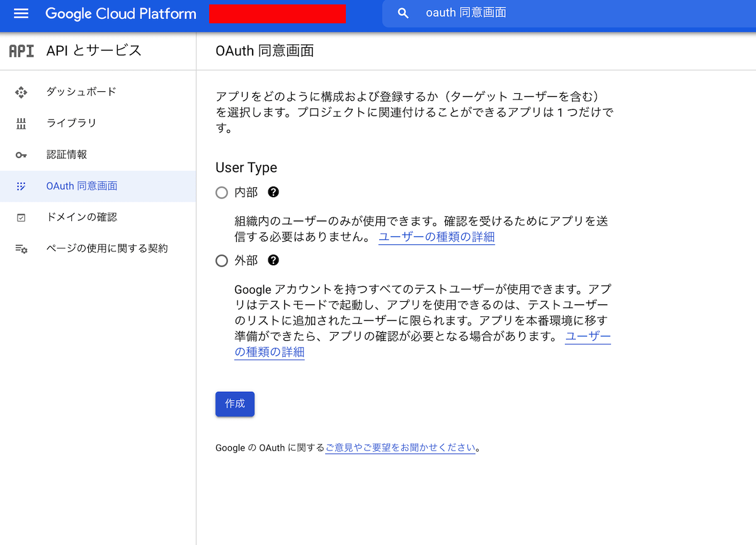Open ドメインの確認 in the sidebar
Screen dimensions: 756x545
click(98, 217)
